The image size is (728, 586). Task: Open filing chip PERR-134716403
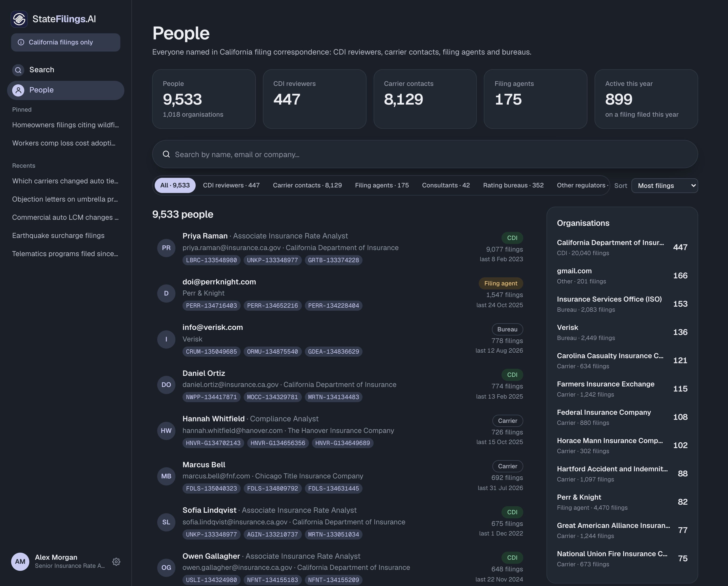212,306
